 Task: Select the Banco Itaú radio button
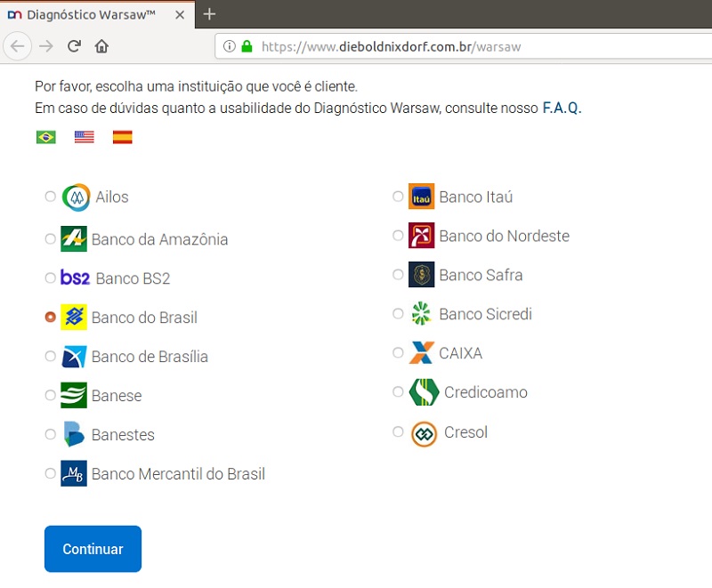coord(398,196)
